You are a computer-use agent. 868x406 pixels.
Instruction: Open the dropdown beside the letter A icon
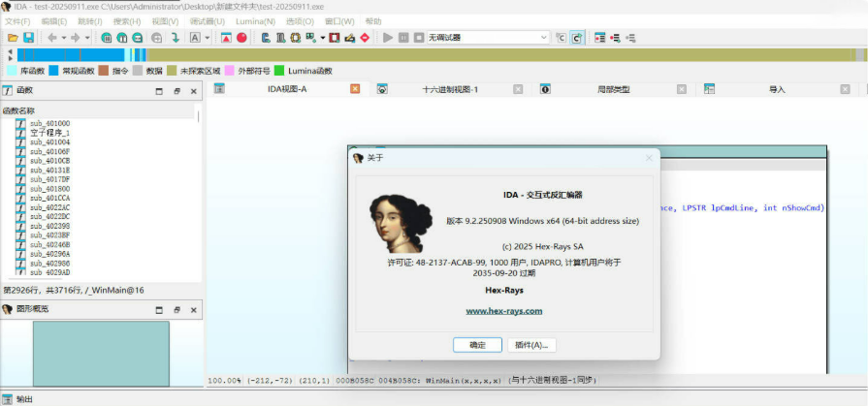[208, 38]
